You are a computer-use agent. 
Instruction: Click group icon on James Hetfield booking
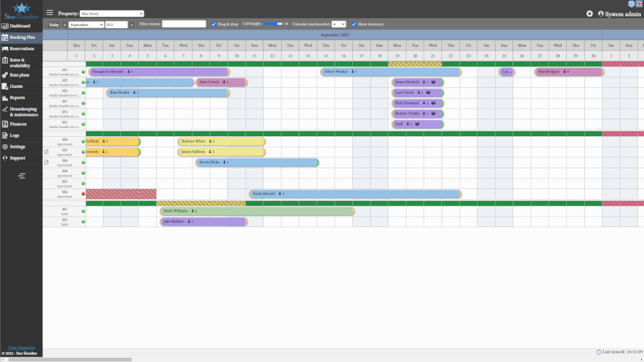click(433, 82)
